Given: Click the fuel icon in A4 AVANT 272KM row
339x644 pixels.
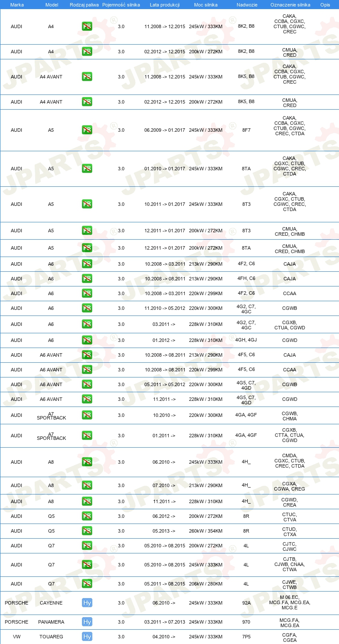Looking at the screenshot, I should click(x=87, y=102).
